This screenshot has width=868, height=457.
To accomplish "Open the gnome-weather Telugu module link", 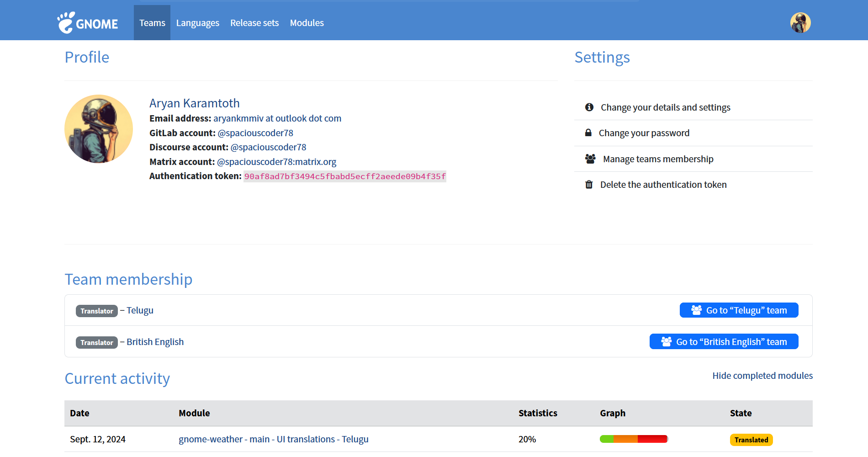I will (x=274, y=439).
